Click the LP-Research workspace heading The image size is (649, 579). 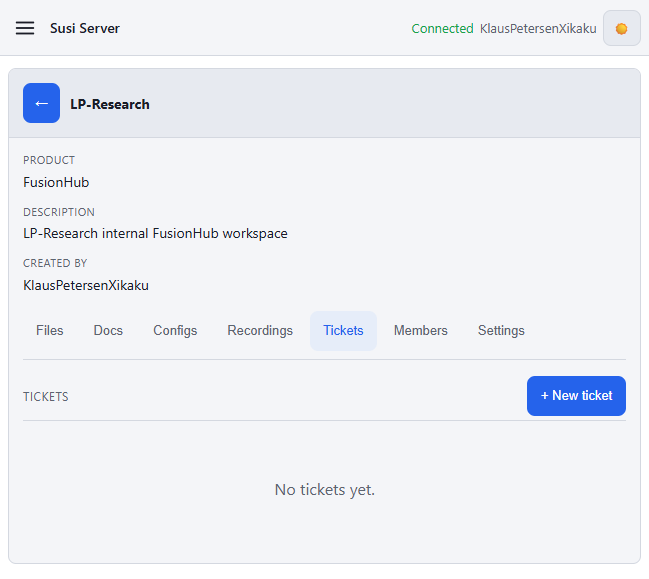[x=110, y=104]
